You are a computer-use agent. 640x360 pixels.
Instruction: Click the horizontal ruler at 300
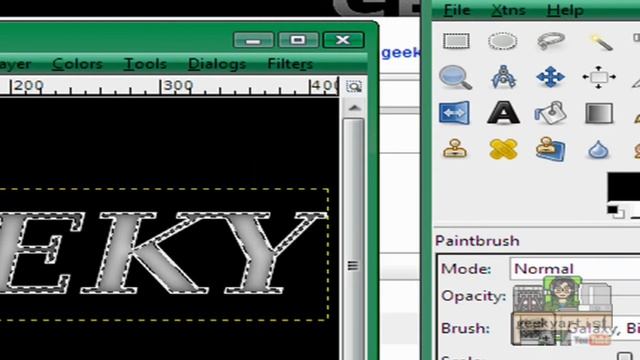177,86
